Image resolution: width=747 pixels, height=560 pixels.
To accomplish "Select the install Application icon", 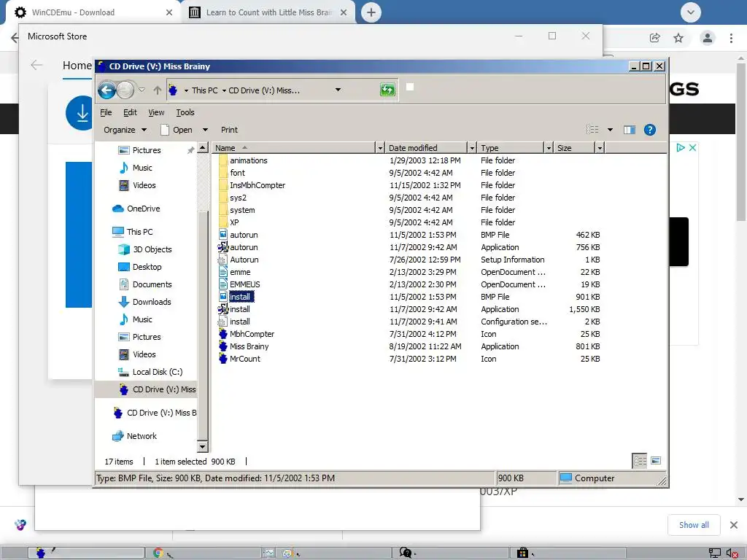I will coord(223,309).
